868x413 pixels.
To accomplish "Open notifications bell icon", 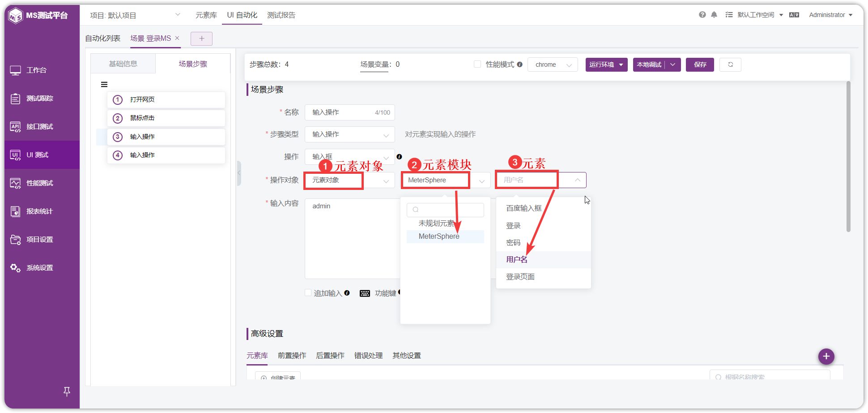I will [714, 15].
